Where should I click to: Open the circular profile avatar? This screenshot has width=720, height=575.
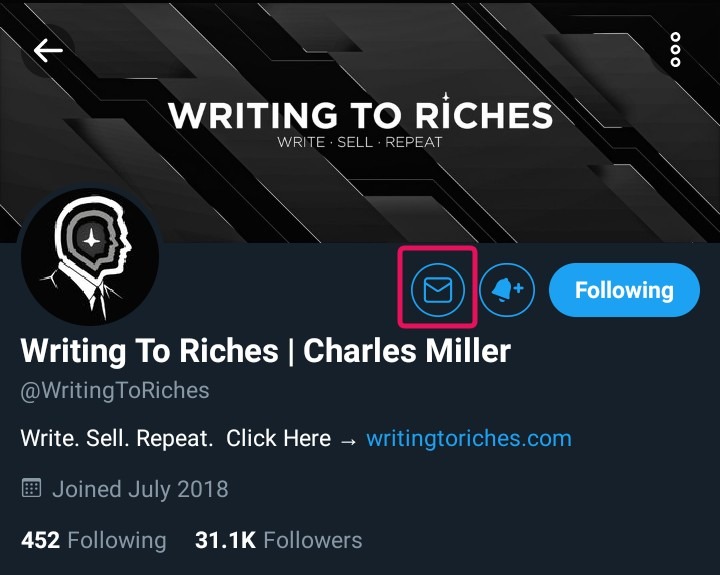(91, 256)
